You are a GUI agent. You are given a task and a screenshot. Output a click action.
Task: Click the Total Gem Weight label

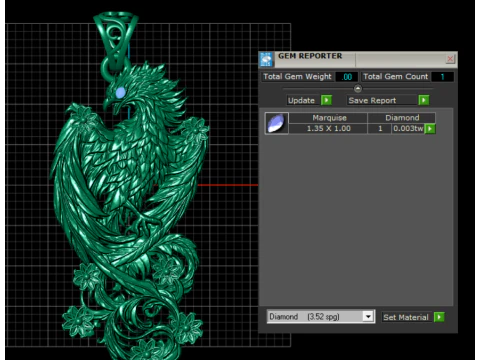point(297,77)
